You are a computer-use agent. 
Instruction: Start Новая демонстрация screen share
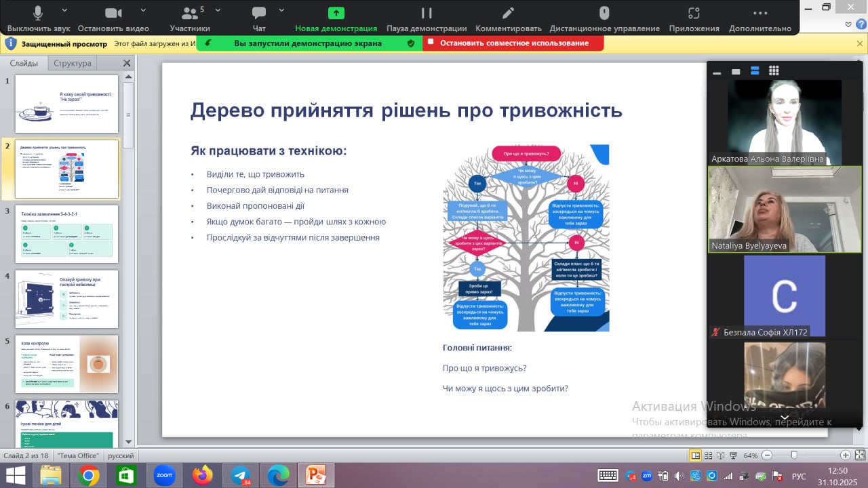[336, 14]
